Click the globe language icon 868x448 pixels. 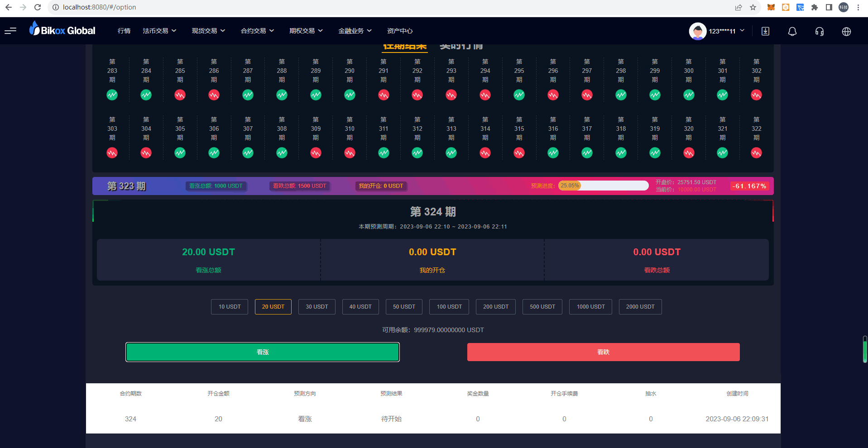tap(846, 31)
